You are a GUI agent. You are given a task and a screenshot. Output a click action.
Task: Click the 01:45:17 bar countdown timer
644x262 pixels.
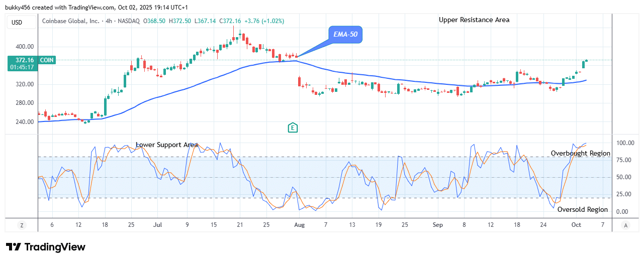[21, 67]
